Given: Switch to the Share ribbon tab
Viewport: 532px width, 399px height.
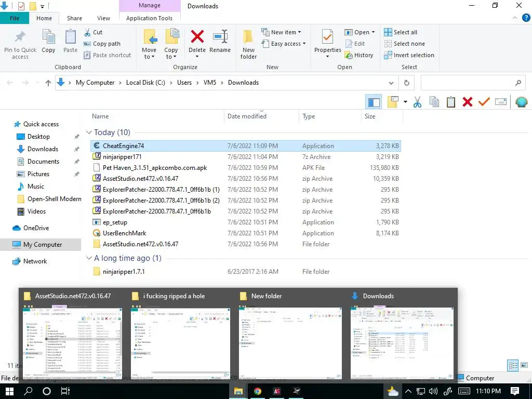Looking at the screenshot, I should (x=74, y=18).
